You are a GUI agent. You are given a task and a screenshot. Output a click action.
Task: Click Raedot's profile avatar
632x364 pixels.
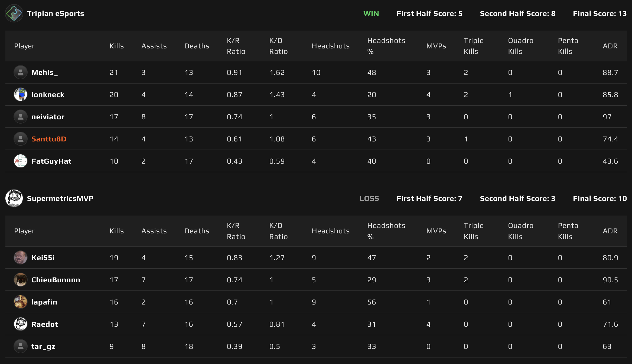[21, 324]
